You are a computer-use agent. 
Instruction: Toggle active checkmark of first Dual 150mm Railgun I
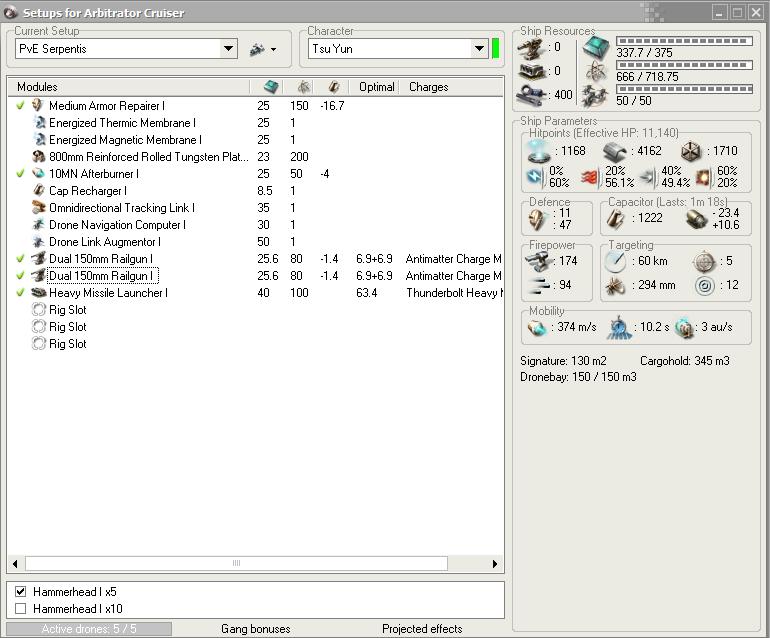(20, 259)
